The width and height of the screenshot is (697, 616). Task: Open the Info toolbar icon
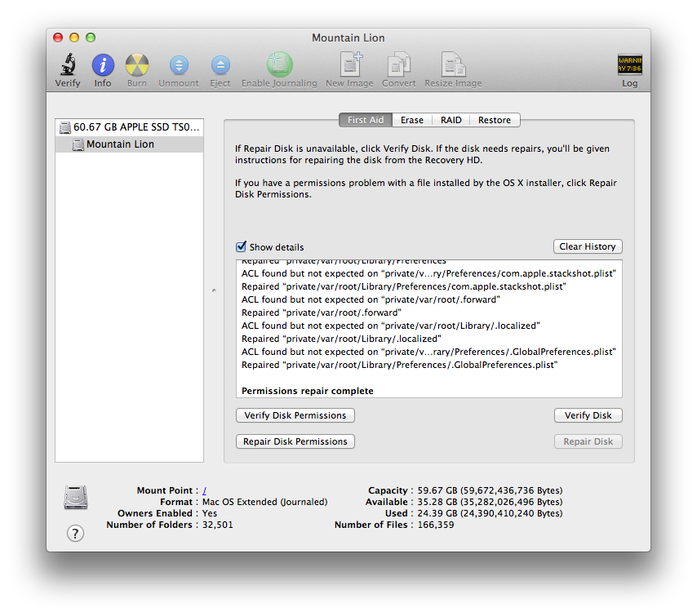point(103,65)
